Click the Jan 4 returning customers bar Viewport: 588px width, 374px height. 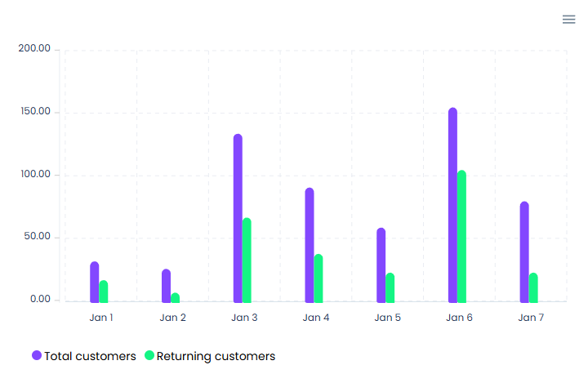[318, 278]
